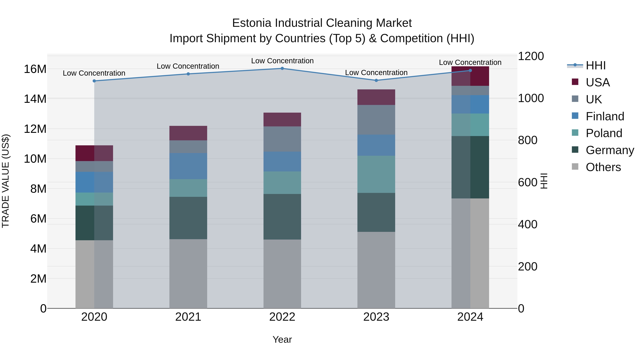Click the 2021 Poland bar segment
This screenshot has height=362, width=644.
pos(188,188)
